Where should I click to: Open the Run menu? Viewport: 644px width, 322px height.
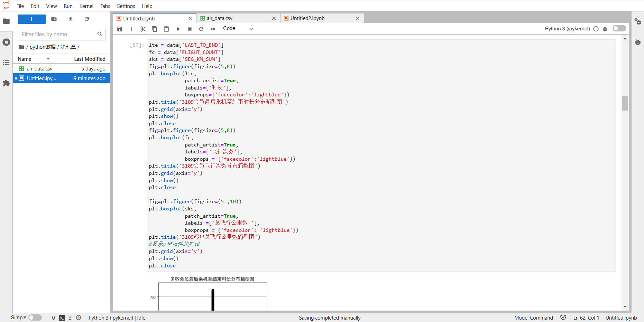tap(68, 6)
